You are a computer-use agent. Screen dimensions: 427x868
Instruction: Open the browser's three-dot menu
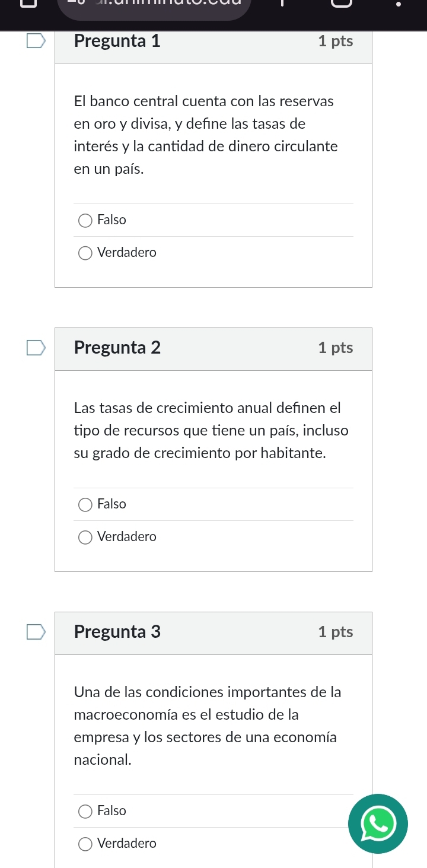399,4
